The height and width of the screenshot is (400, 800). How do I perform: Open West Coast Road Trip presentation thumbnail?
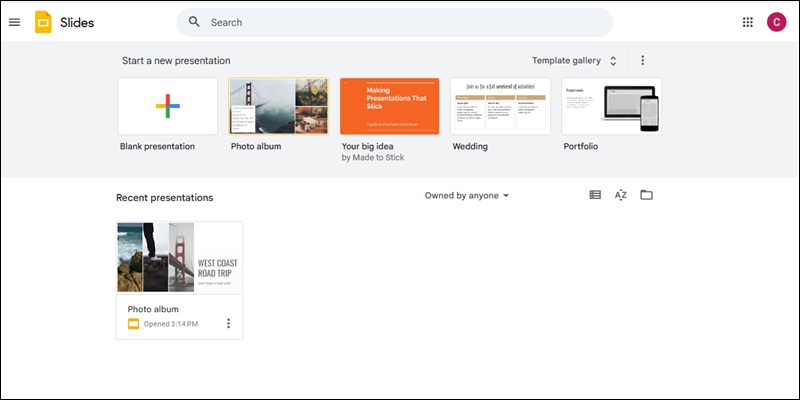(180, 257)
